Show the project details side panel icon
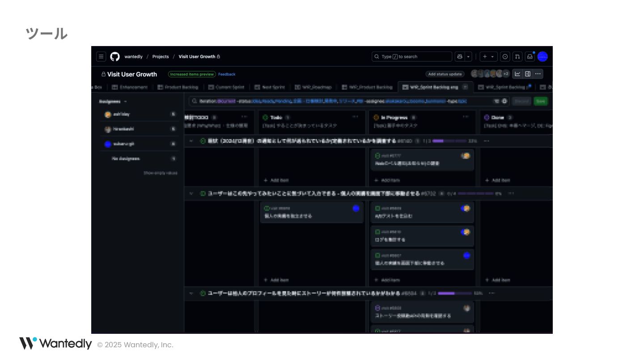This screenshot has width=644, height=362. point(528,74)
